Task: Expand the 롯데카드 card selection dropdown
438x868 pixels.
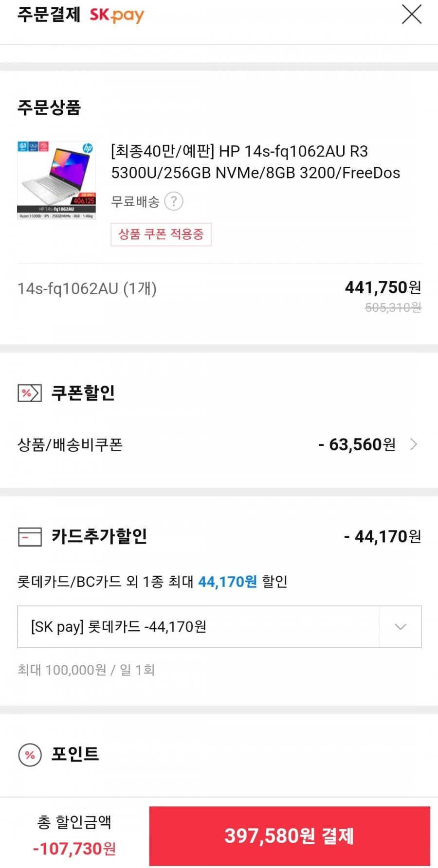Action: click(x=400, y=627)
